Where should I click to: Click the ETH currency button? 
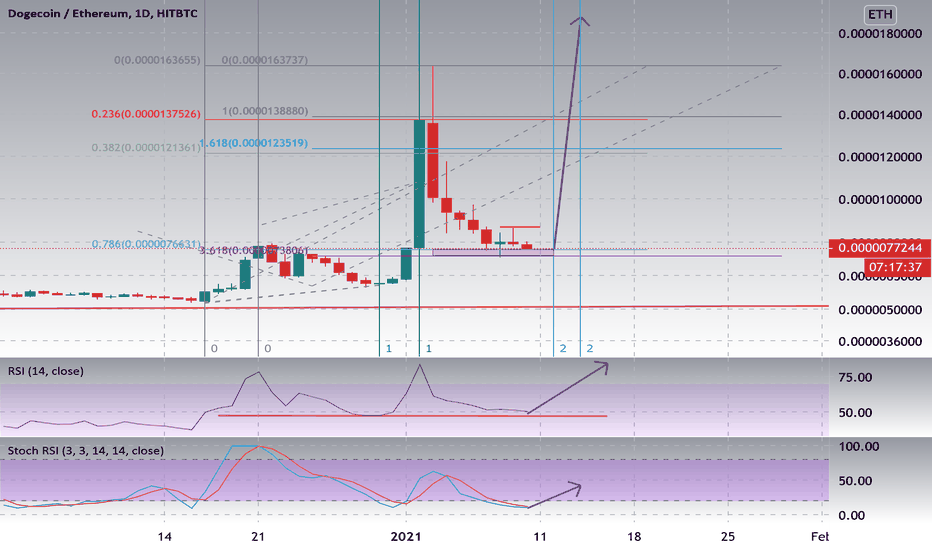[880, 14]
